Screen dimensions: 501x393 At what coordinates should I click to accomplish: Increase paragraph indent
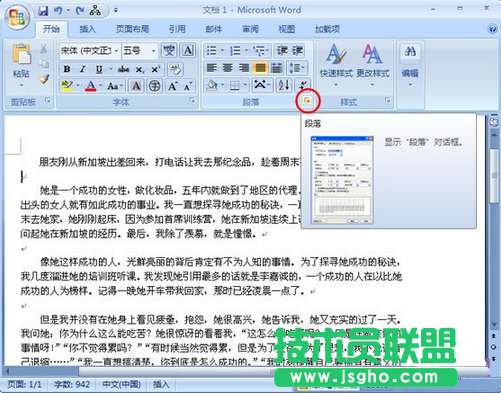point(297,51)
